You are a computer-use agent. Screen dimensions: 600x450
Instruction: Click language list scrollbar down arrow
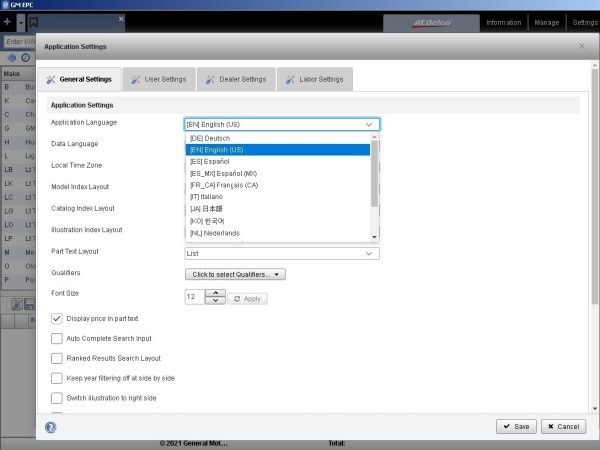374,237
